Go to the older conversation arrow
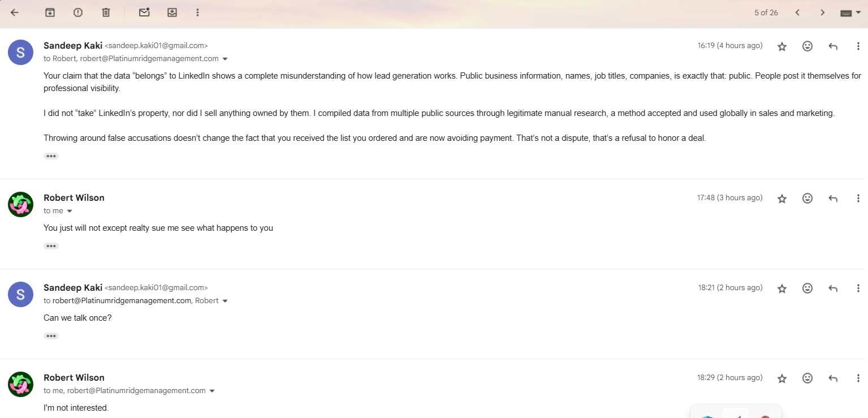This screenshot has width=868, height=418. pos(823,12)
